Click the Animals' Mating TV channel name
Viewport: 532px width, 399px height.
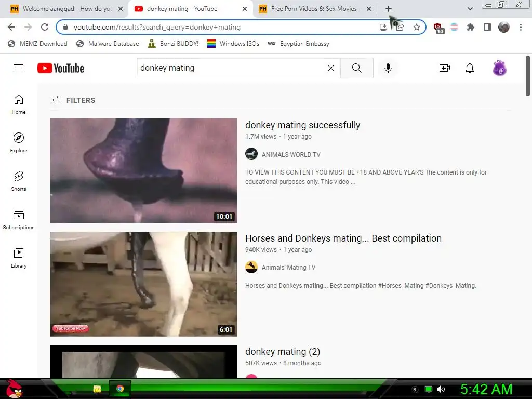point(288,268)
